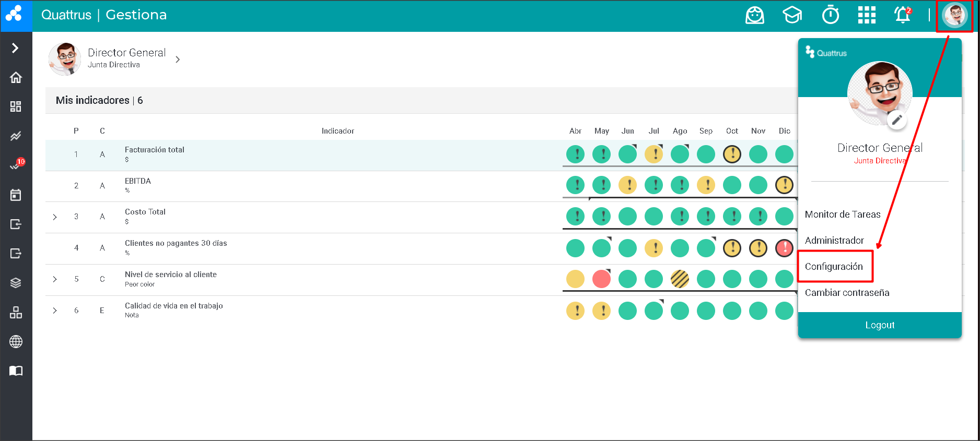Open the dashboard grid icon in sidebar
This screenshot has width=980, height=441.
(x=16, y=106)
